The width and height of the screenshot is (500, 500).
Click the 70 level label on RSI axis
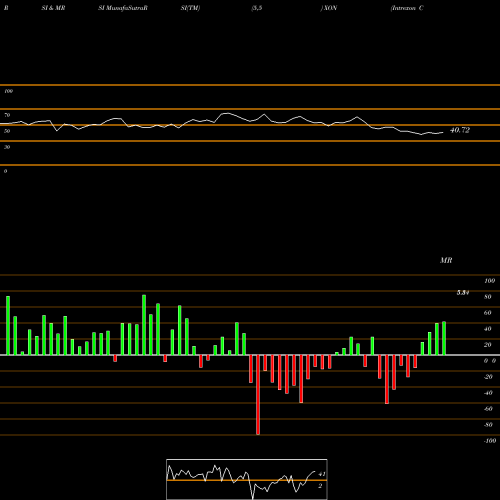[x=7, y=115]
